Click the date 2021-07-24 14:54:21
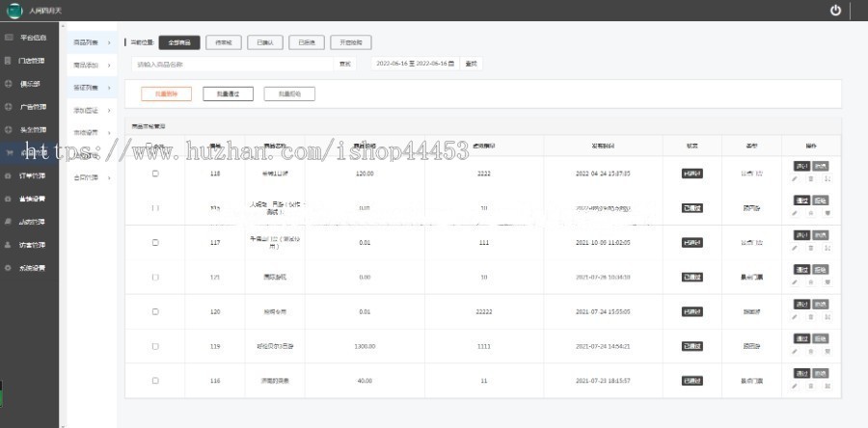 [x=603, y=346]
